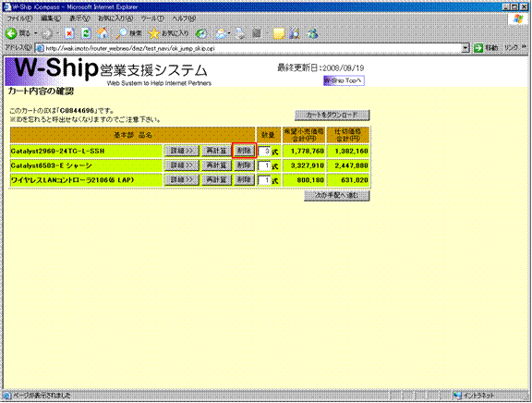
Task: Click the page icon in address bar
Action: coord(40,48)
